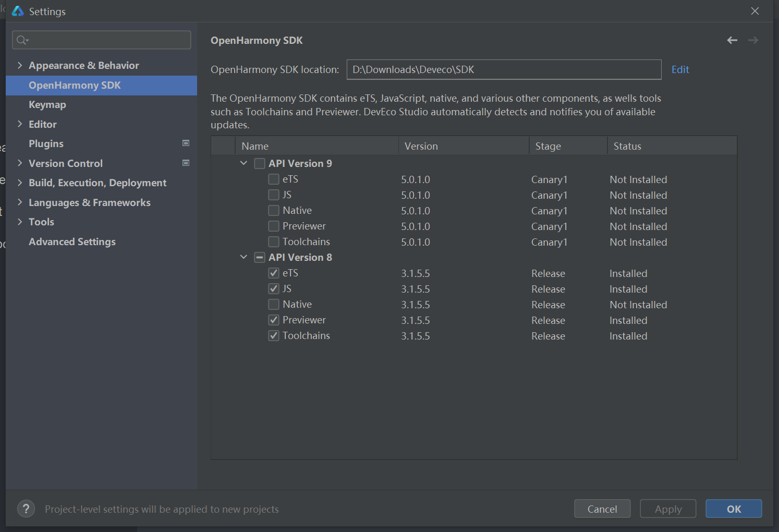The width and height of the screenshot is (779, 532).
Task: Click the OK button
Action: (734, 509)
